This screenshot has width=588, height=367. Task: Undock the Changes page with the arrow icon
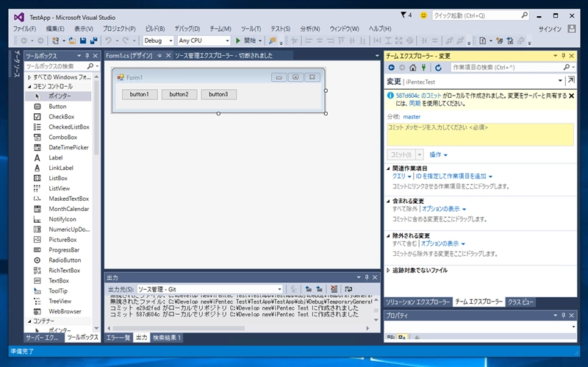[x=571, y=80]
